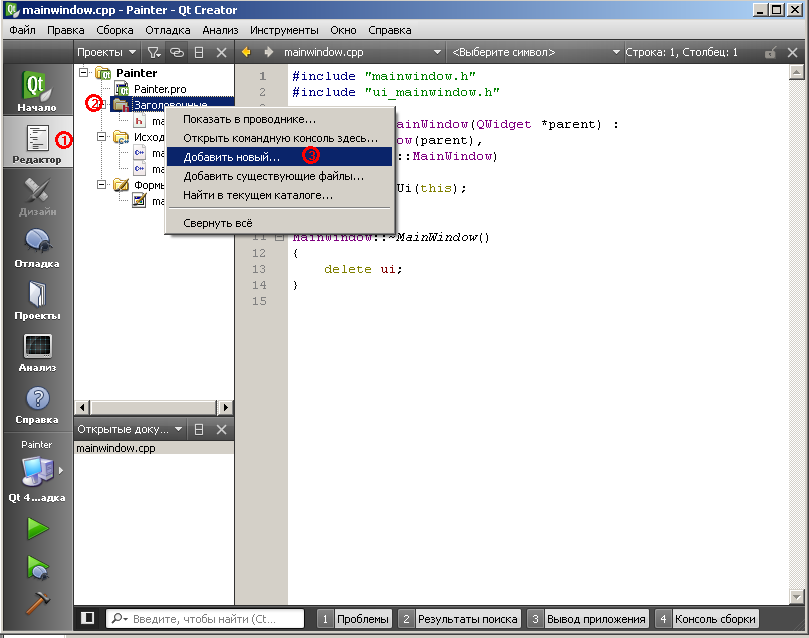
Task: Open the Проекты view dropdown
Action: coord(106,52)
